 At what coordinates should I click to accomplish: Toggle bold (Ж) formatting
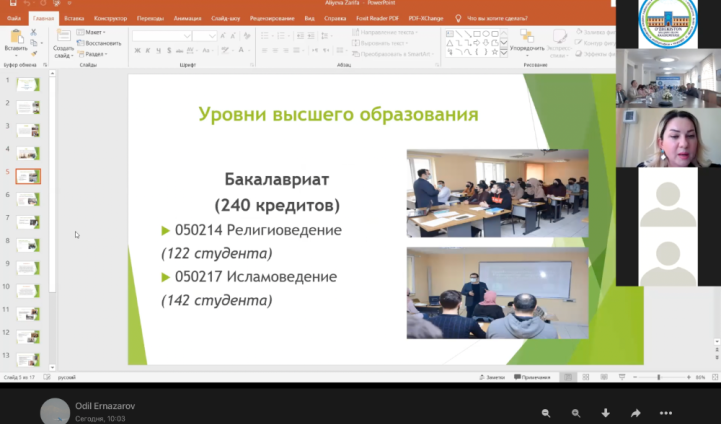(x=137, y=51)
